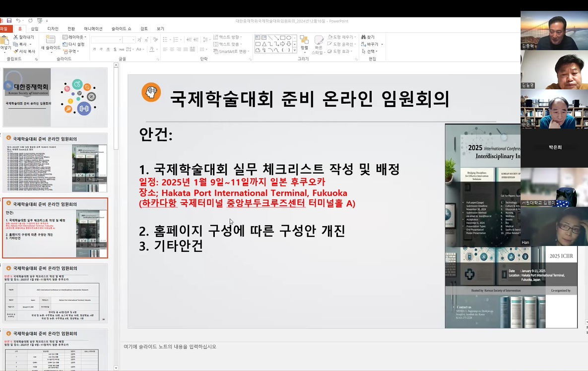
Task: Toggle Bold formatting button
Action: (x=94, y=49)
